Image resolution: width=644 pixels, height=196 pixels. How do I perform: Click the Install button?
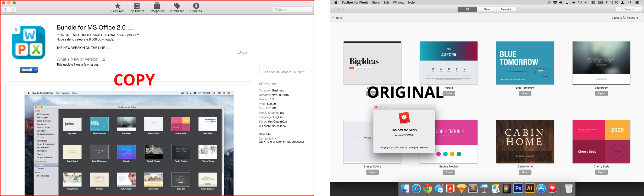pos(27,70)
